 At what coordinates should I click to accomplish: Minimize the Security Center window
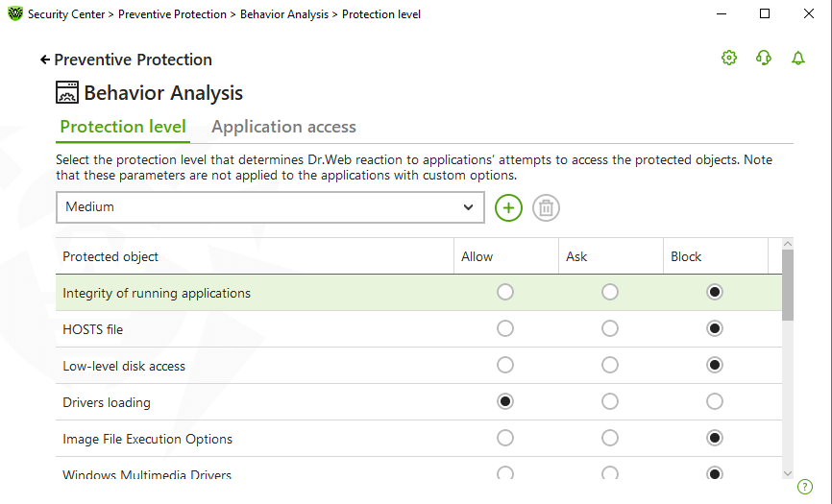tap(722, 13)
